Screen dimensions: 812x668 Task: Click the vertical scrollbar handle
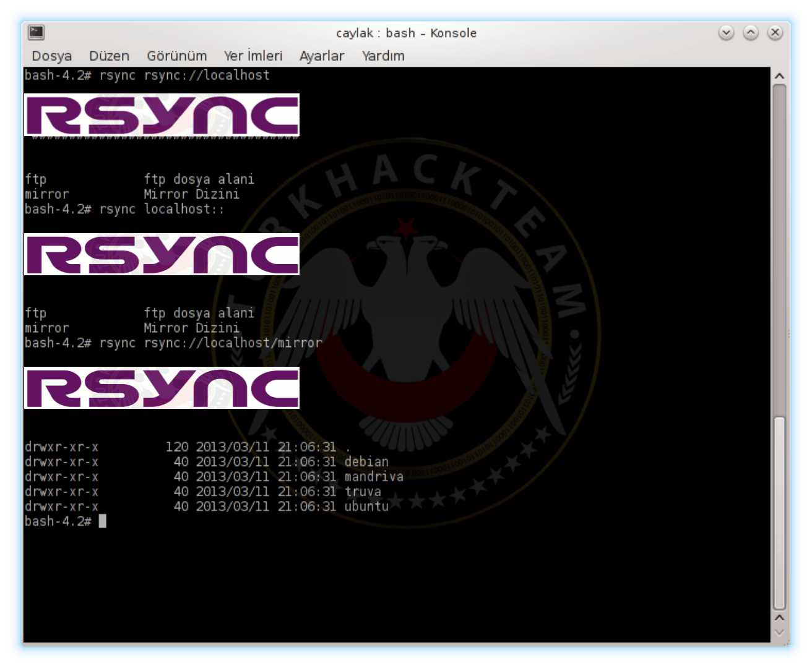[x=779, y=513]
